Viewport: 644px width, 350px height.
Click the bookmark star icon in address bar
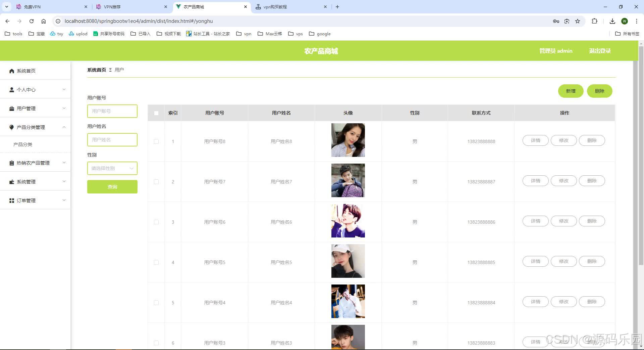pyautogui.click(x=578, y=21)
